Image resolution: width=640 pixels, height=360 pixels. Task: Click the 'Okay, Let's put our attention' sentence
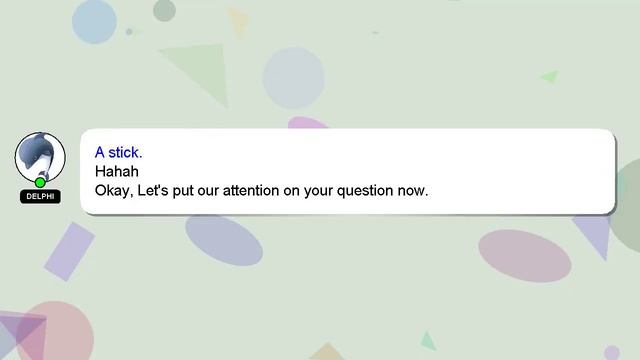pyautogui.click(x=262, y=191)
